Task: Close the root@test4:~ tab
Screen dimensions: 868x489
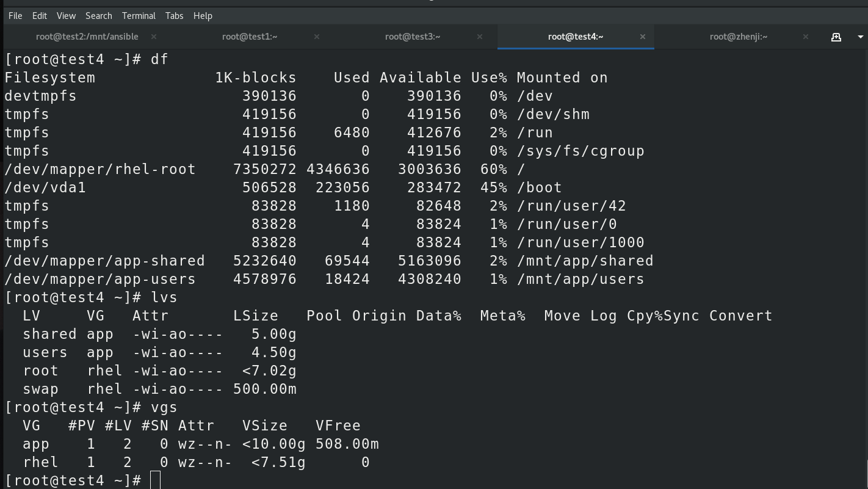Action: click(x=643, y=37)
